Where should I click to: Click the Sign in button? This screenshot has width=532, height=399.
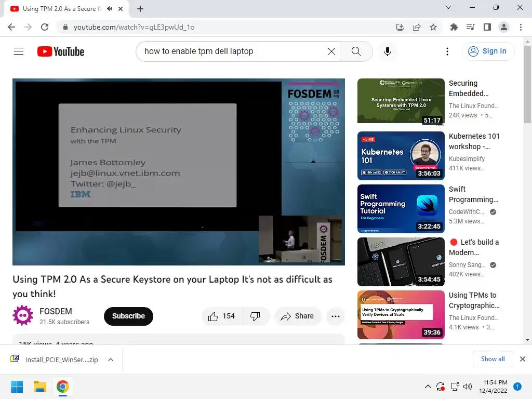(488, 51)
